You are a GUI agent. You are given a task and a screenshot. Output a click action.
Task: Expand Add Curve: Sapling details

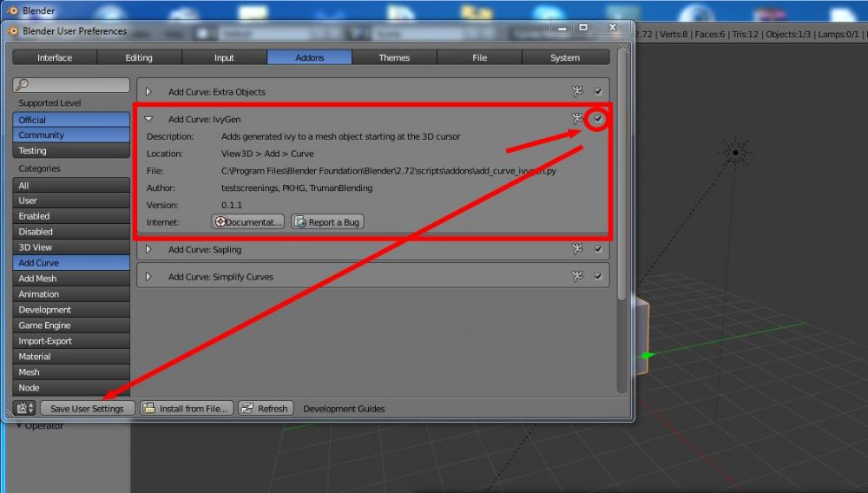[x=148, y=250]
